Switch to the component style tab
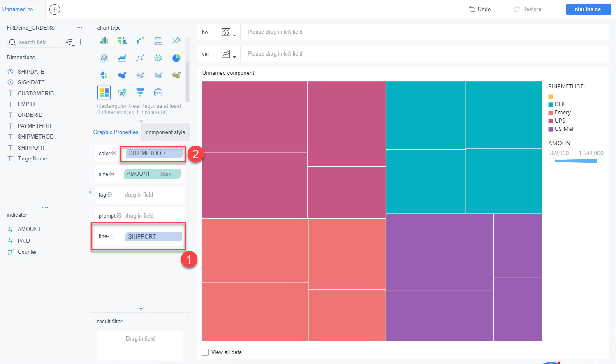This screenshot has height=364, width=616. [x=165, y=132]
